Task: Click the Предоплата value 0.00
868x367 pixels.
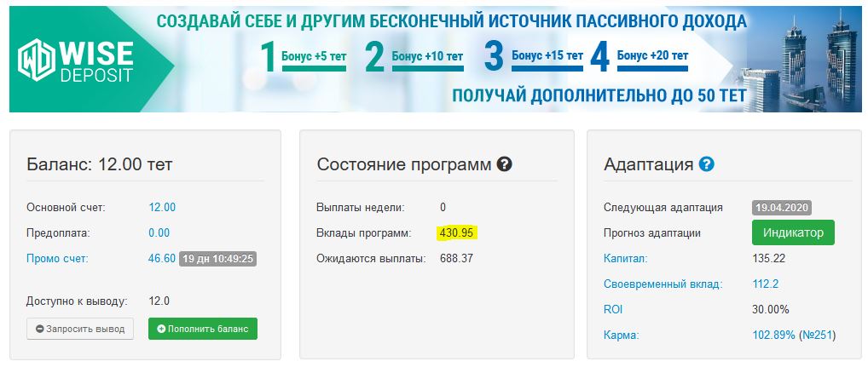Action: [x=159, y=232]
